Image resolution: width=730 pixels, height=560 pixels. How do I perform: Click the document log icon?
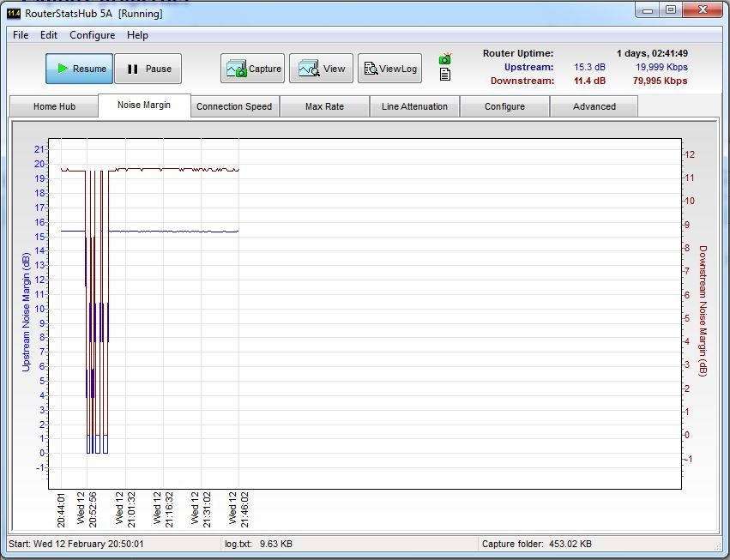point(445,75)
